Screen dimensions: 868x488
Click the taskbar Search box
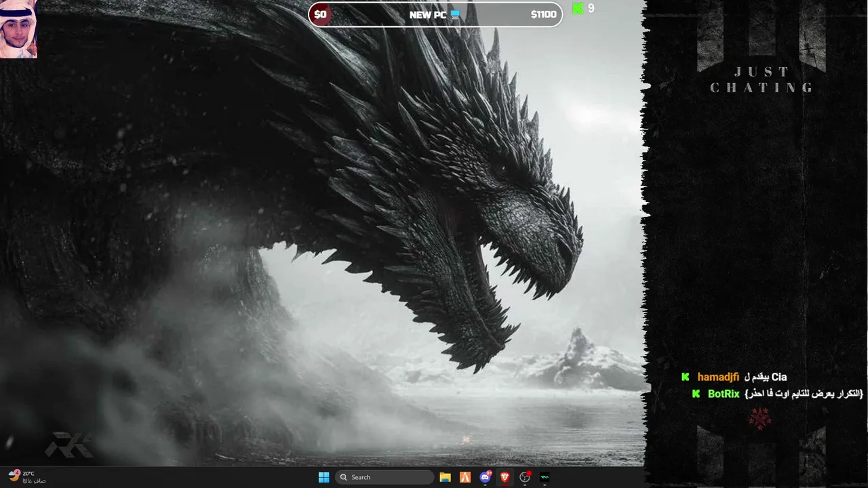pyautogui.click(x=384, y=477)
